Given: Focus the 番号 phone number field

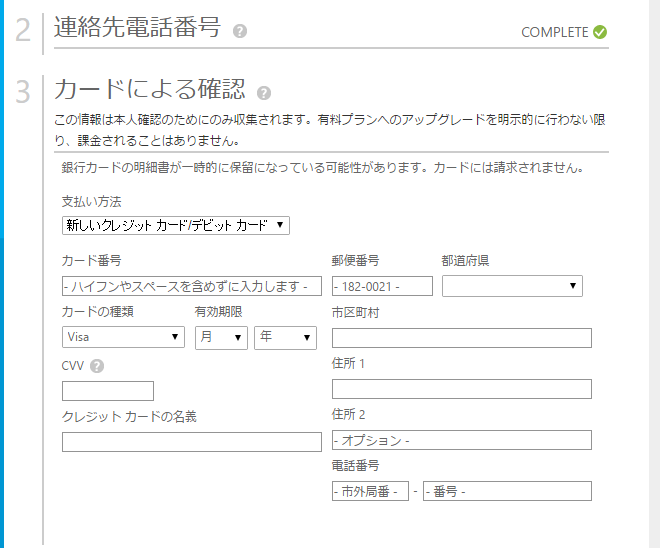Looking at the screenshot, I should [x=507, y=491].
